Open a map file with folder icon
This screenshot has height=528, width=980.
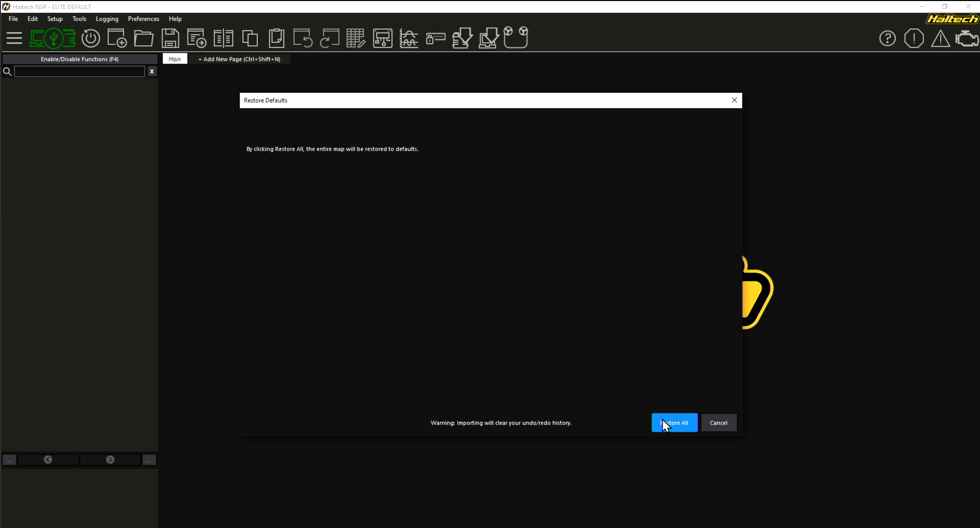pyautogui.click(x=144, y=39)
